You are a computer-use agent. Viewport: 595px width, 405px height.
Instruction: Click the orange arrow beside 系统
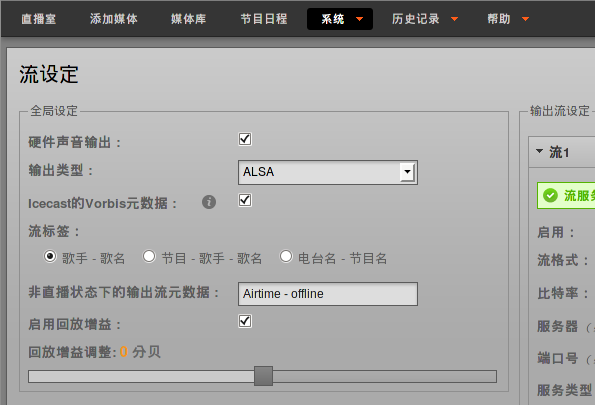point(359,19)
